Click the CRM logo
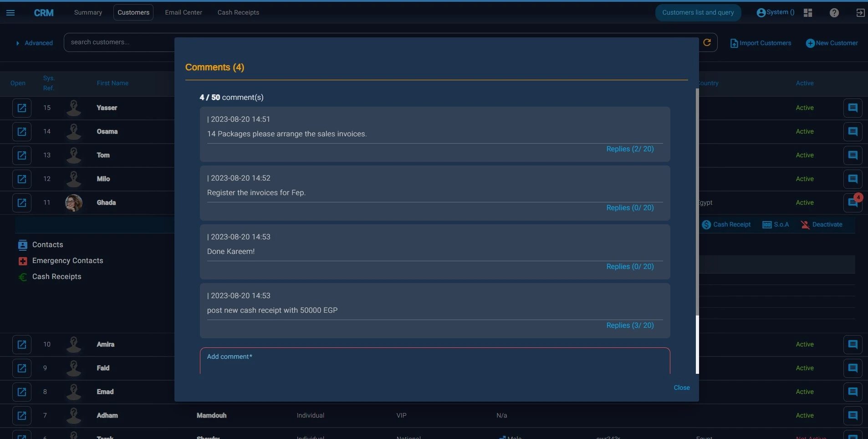868x439 pixels. [x=44, y=13]
